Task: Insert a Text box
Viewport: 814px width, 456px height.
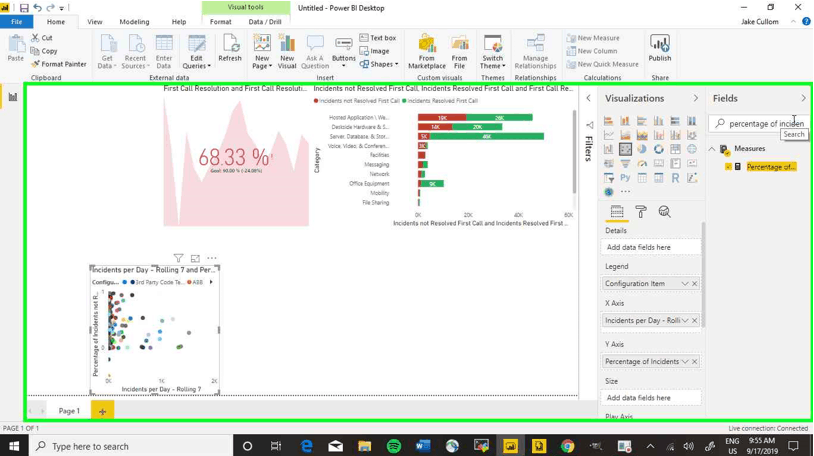Action: tap(378, 38)
